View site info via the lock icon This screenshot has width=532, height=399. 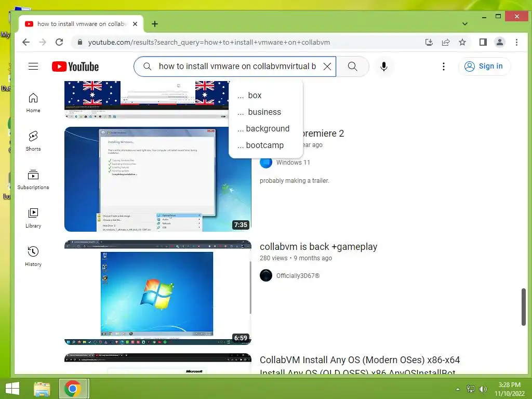pos(79,42)
